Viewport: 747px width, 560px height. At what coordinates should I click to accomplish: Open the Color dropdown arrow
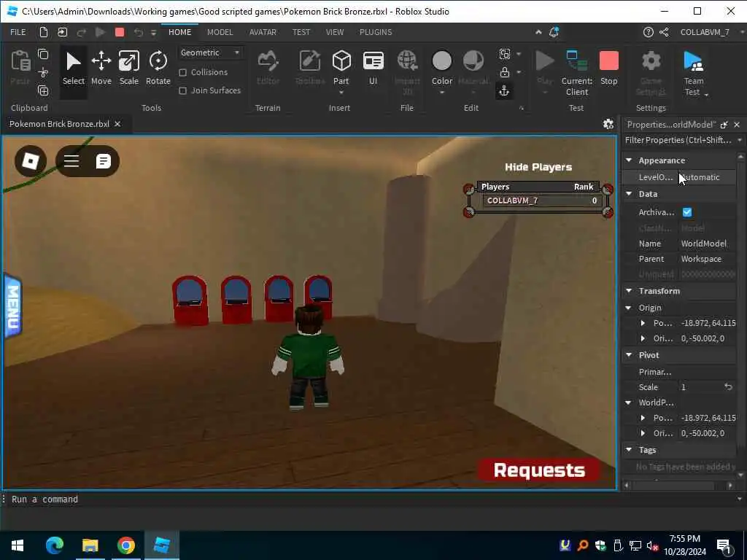(x=441, y=92)
